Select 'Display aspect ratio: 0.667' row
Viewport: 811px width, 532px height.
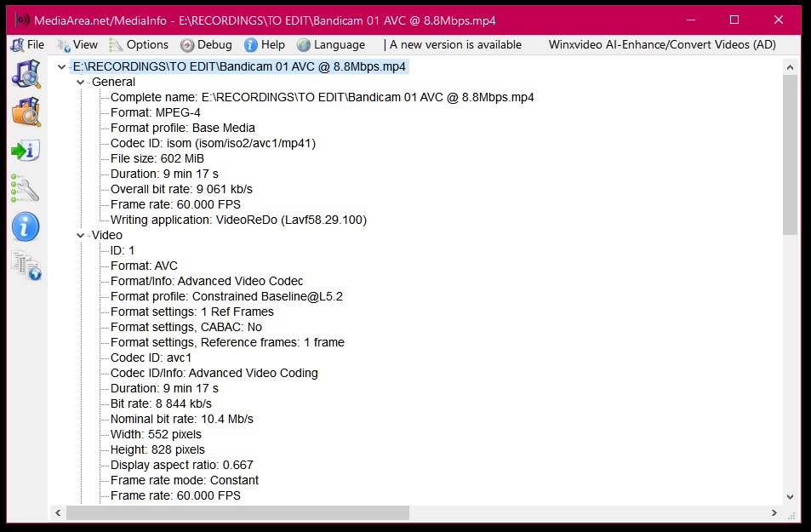coord(182,466)
